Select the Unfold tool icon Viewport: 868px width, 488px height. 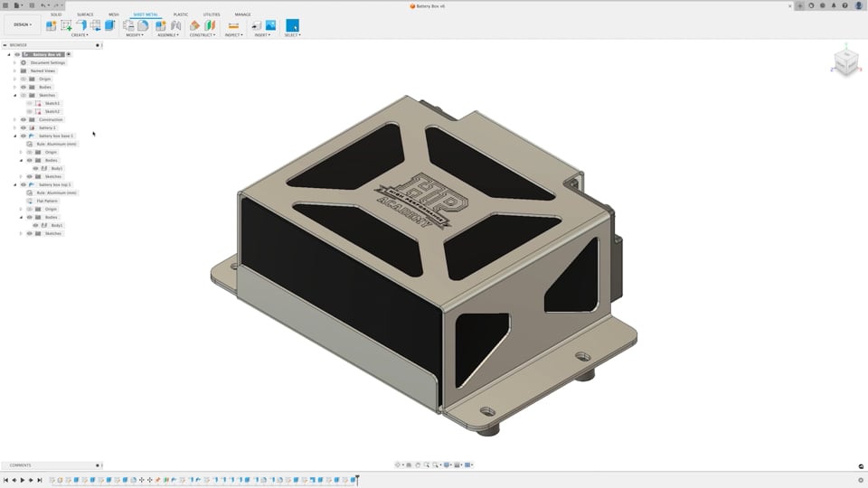[128, 25]
